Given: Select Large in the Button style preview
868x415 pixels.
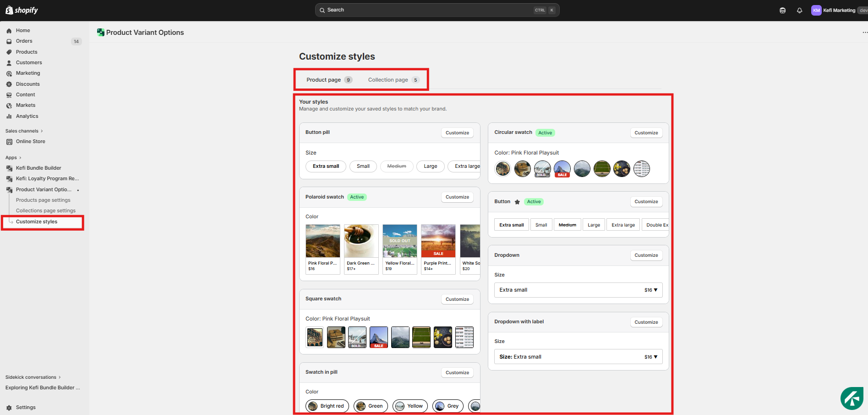Looking at the screenshot, I should [x=594, y=225].
